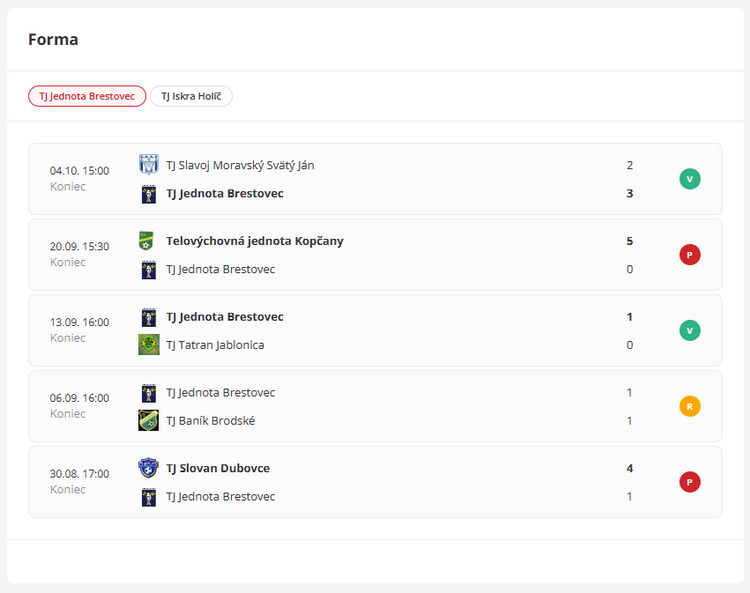Click the TJ Baník Brodské crest

tap(149, 420)
